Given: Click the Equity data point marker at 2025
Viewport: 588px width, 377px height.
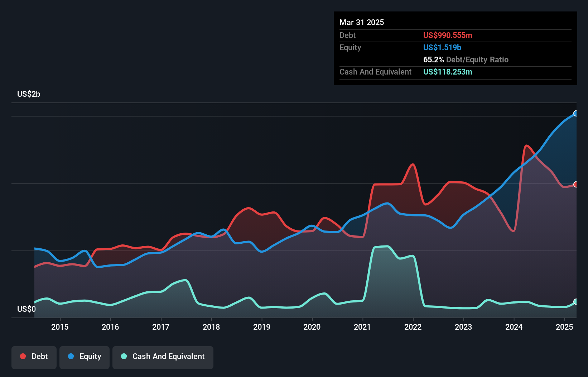Looking at the screenshot, I should point(576,113).
